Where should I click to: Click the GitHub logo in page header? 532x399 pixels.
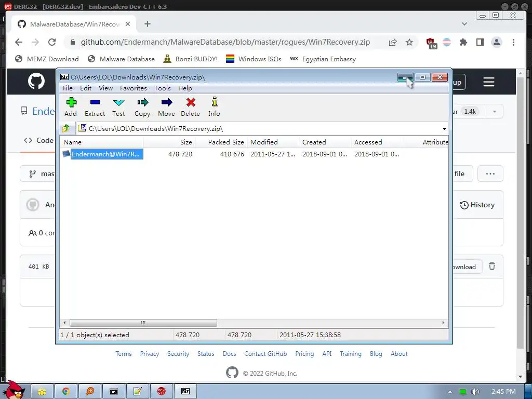(x=36, y=82)
